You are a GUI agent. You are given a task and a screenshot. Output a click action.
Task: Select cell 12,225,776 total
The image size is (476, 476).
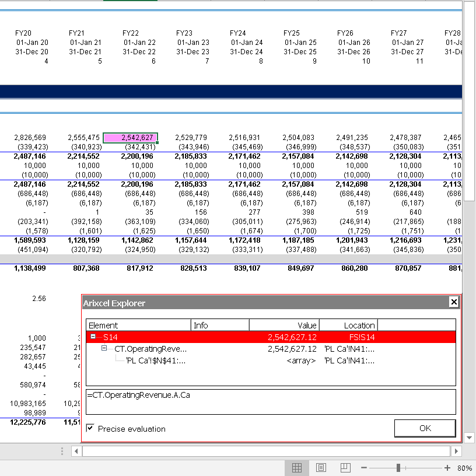[x=27, y=422]
